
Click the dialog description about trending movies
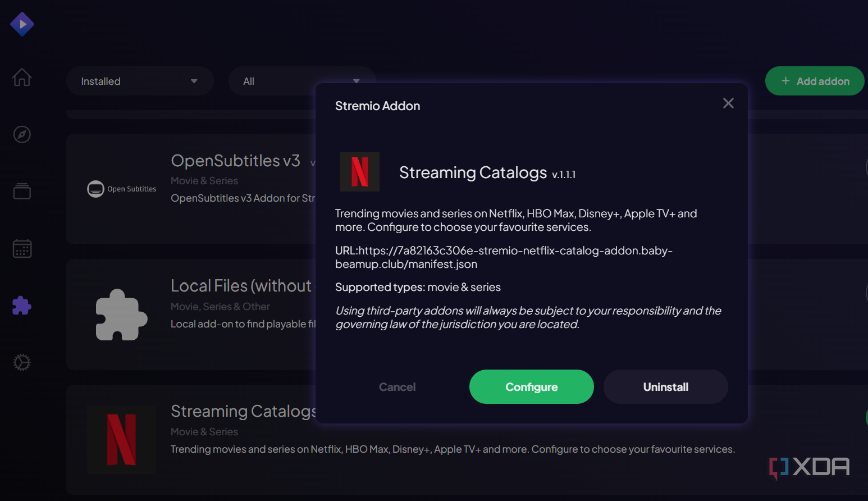coord(516,220)
